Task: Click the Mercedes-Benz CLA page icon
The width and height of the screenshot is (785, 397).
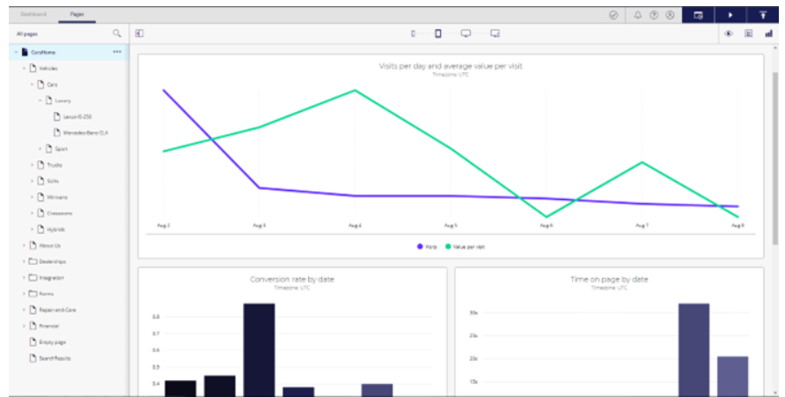Action: click(x=57, y=133)
